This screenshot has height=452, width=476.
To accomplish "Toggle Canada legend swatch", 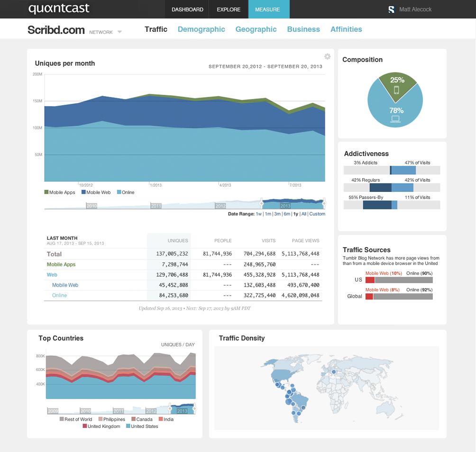I will point(133,419).
